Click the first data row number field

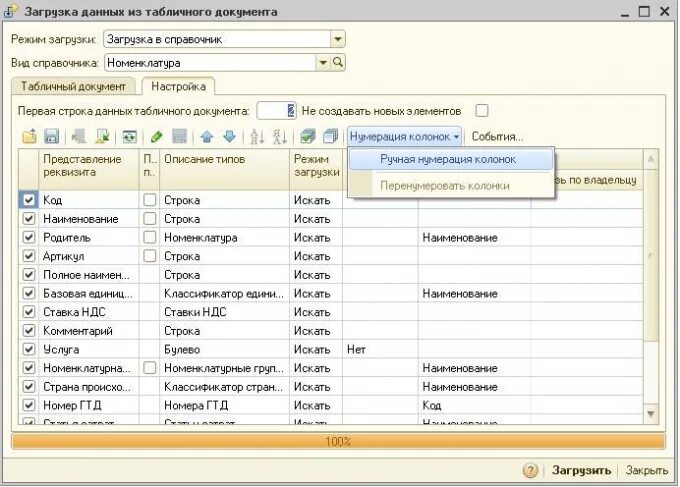click(x=276, y=111)
